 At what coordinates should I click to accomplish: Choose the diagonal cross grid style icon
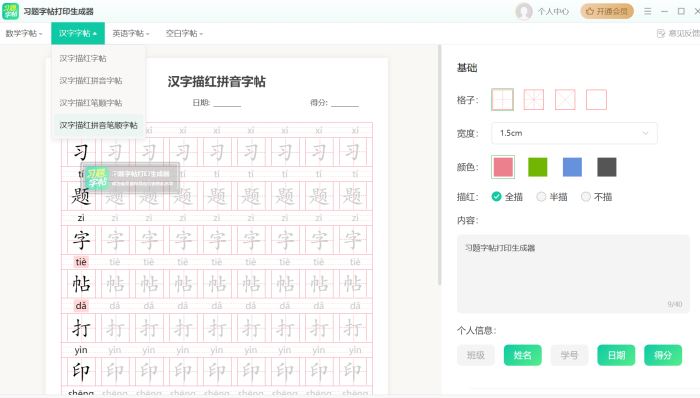click(565, 100)
